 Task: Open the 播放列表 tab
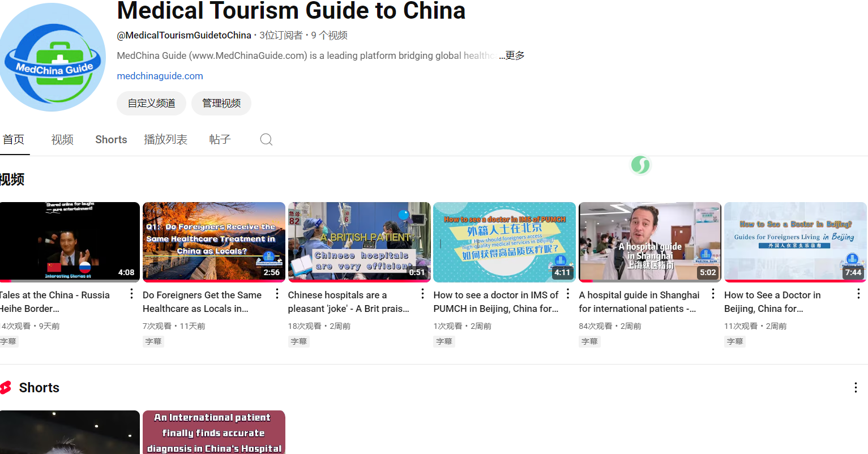tap(165, 139)
